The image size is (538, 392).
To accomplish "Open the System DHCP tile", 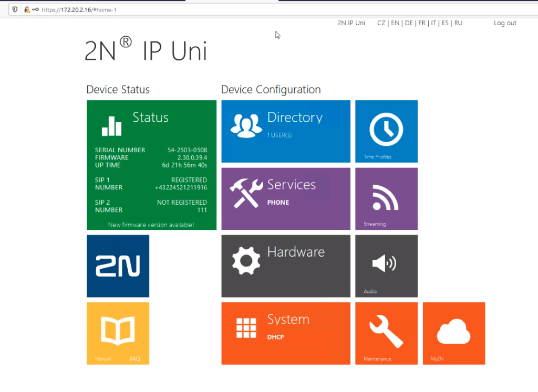I will tap(286, 333).
